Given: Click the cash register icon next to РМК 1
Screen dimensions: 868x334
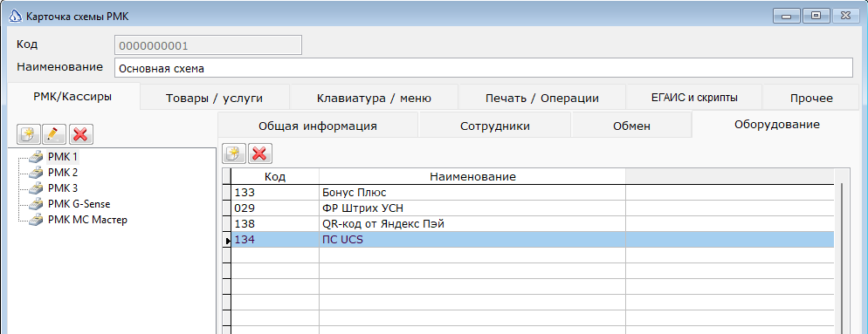Looking at the screenshot, I should point(36,156).
